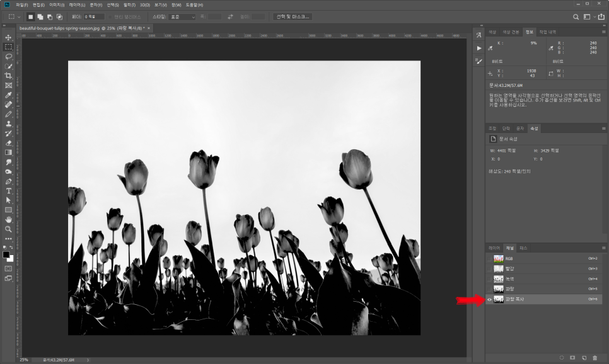Click the 페더 input field

[x=95, y=16]
